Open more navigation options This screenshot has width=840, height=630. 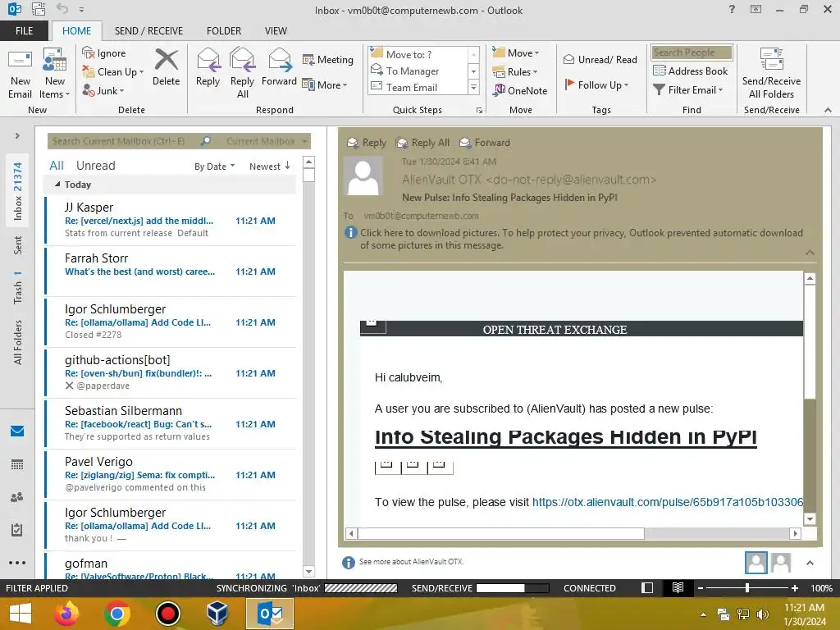click(x=17, y=563)
